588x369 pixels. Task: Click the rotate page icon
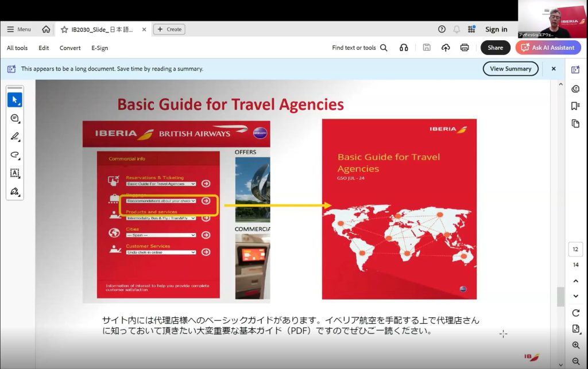(x=575, y=313)
